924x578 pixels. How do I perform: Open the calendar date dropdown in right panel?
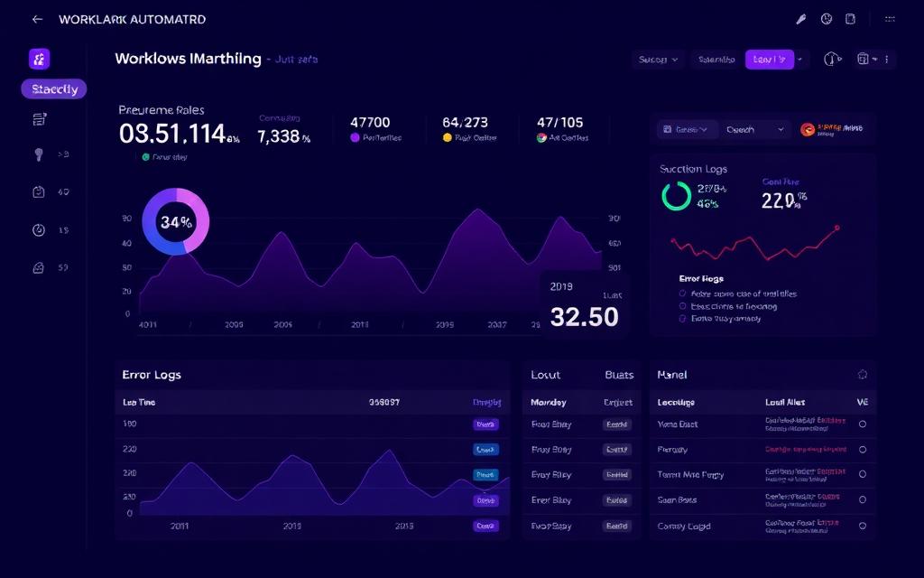(686, 129)
